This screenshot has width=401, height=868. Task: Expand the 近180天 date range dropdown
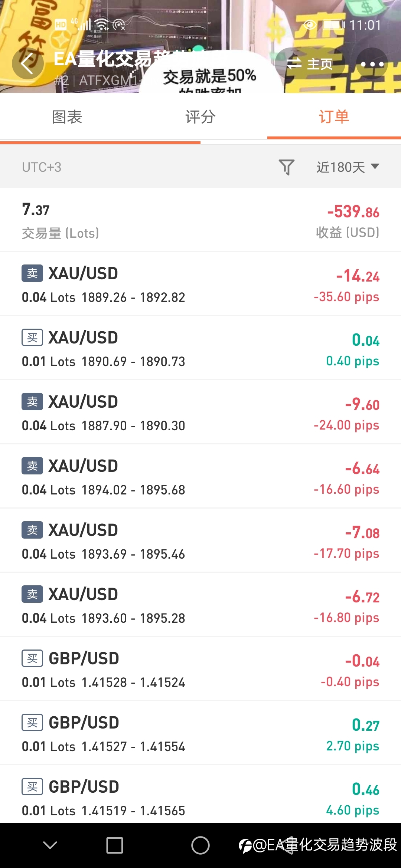[x=348, y=167]
